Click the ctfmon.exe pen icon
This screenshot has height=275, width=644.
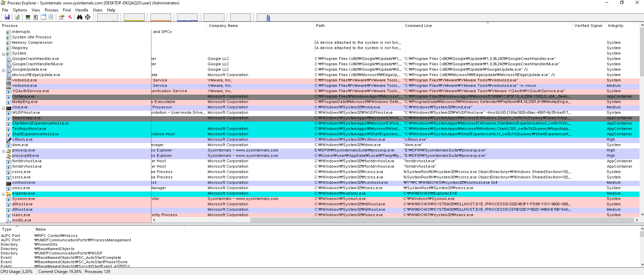click(x=9, y=140)
